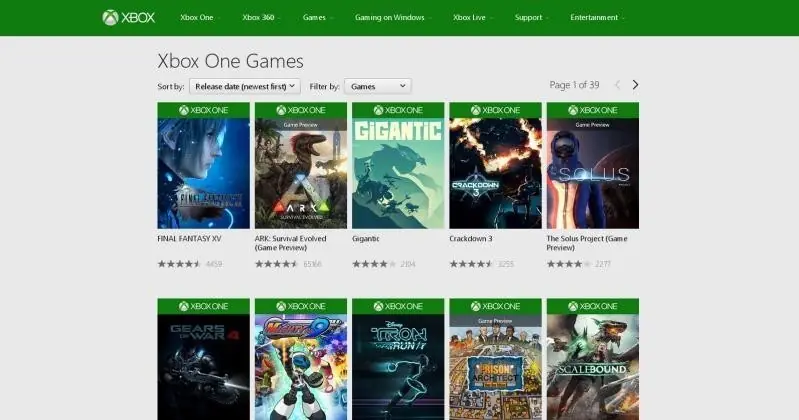The width and height of the screenshot is (799, 420).
Task: Click the star rating under Crackdown 3
Action: pyautogui.click(x=471, y=264)
